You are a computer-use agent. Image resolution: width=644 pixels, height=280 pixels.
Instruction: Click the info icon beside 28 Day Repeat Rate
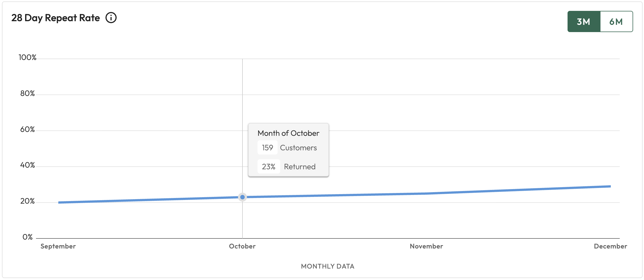(x=111, y=18)
